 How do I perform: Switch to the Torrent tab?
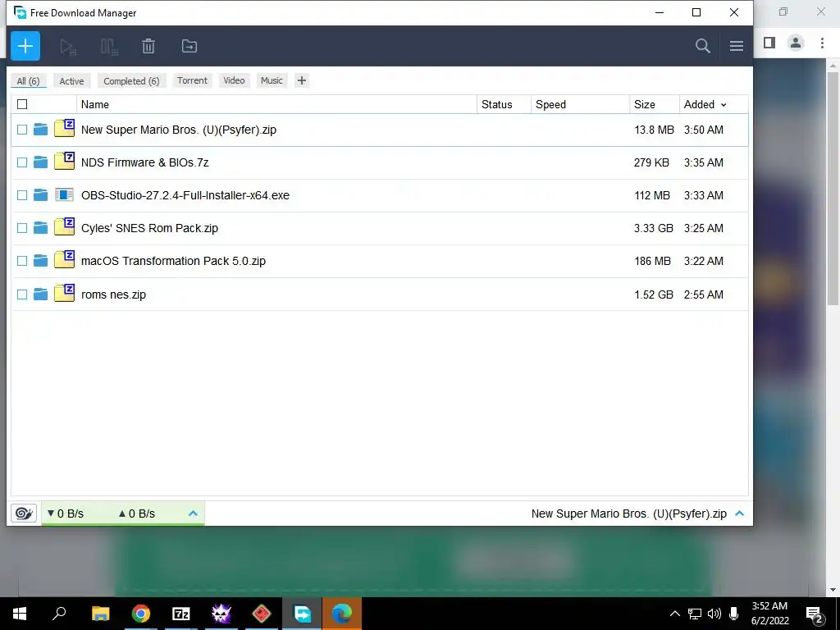click(192, 80)
